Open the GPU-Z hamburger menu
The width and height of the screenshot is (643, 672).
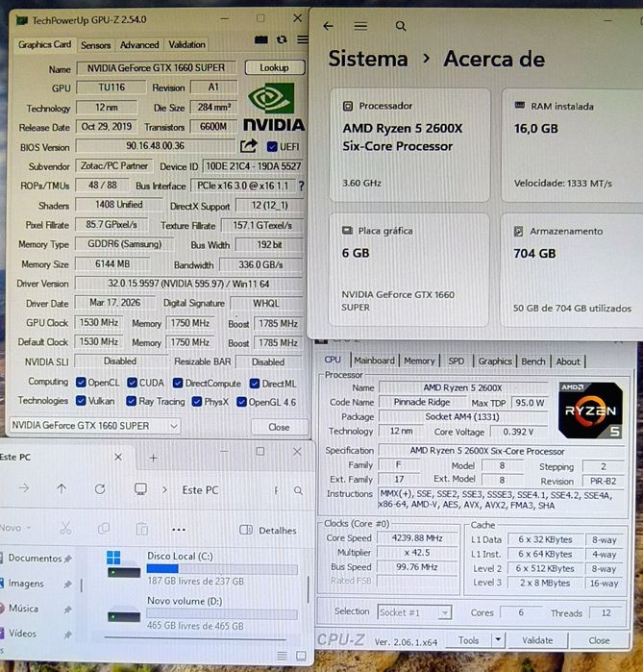pyautogui.click(x=303, y=39)
